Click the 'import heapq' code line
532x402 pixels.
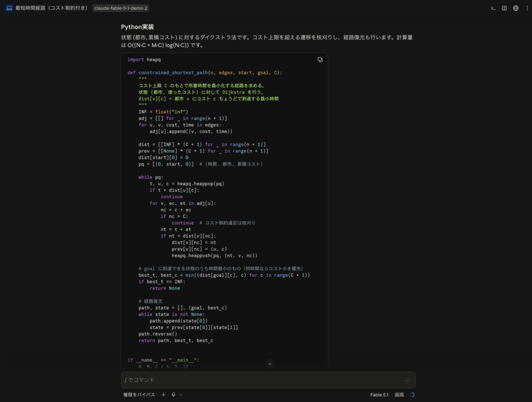pos(144,59)
